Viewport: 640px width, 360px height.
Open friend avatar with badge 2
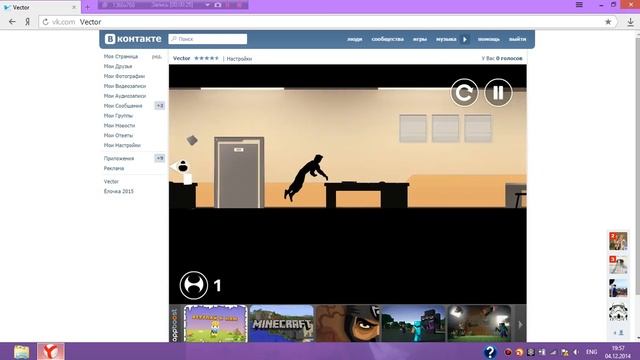coord(618,241)
